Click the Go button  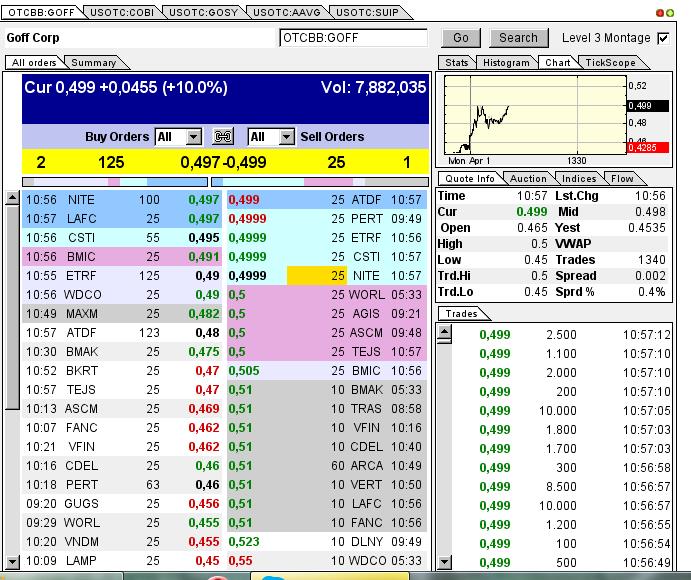(461, 38)
